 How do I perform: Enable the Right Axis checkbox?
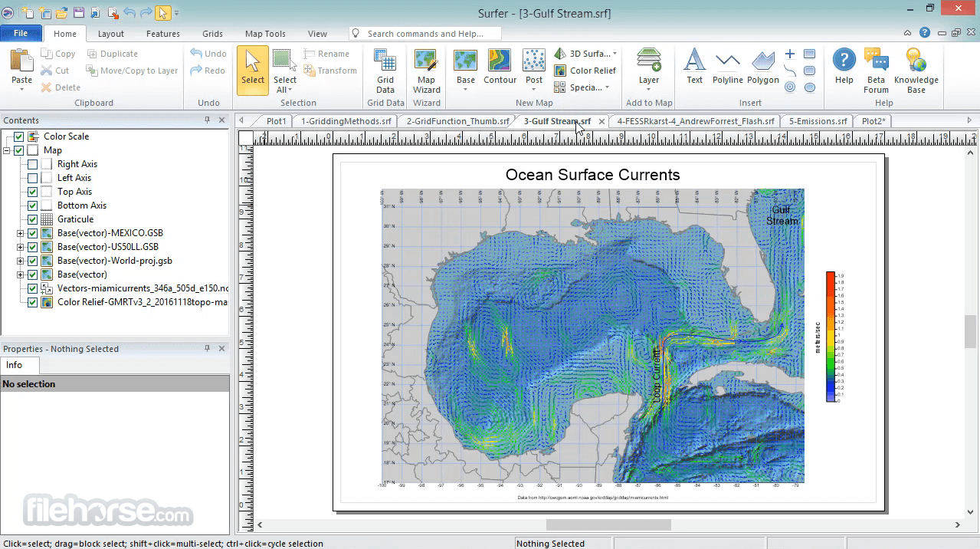[x=32, y=164]
